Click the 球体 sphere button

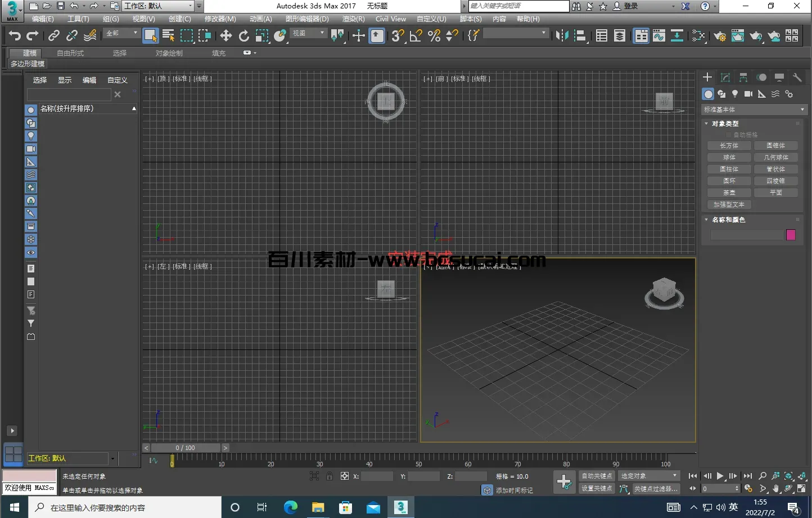(x=729, y=157)
